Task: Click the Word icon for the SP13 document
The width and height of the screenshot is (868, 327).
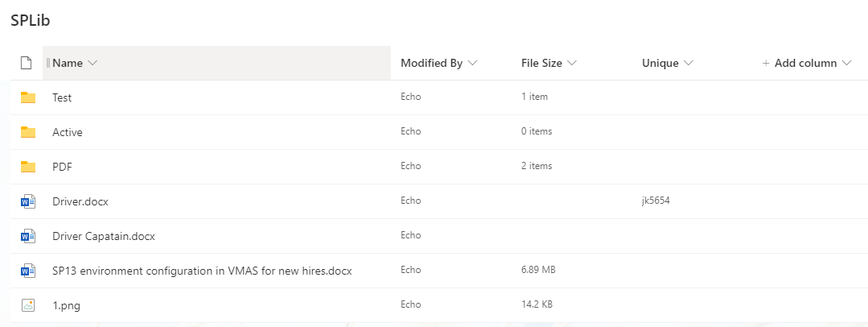Action: 28,271
